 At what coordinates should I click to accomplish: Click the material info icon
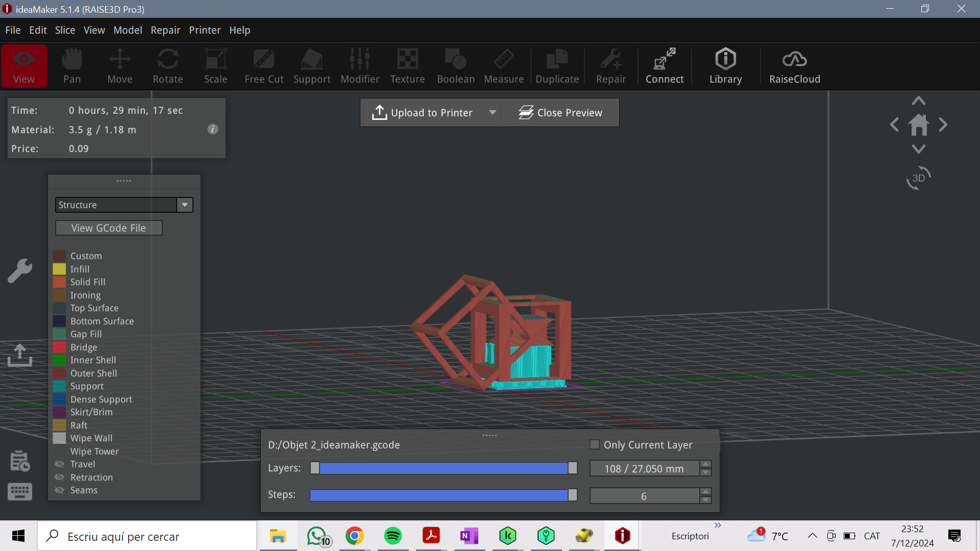tap(213, 129)
